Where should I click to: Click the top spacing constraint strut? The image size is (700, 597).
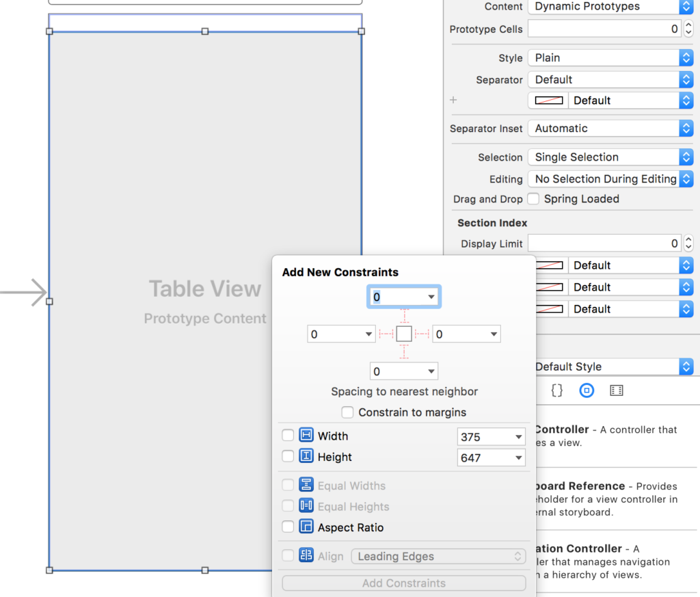pyautogui.click(x=404, y=316)
